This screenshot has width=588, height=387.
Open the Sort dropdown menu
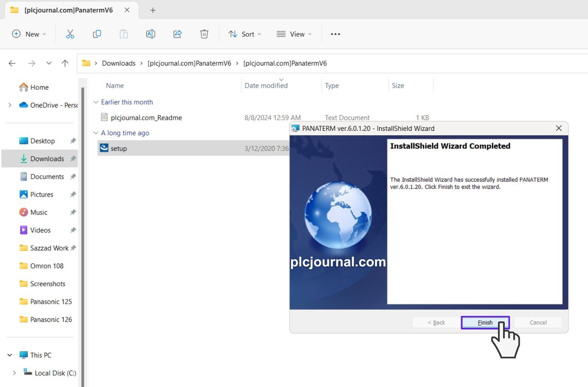pyautogui.click(x=244, y=34)
